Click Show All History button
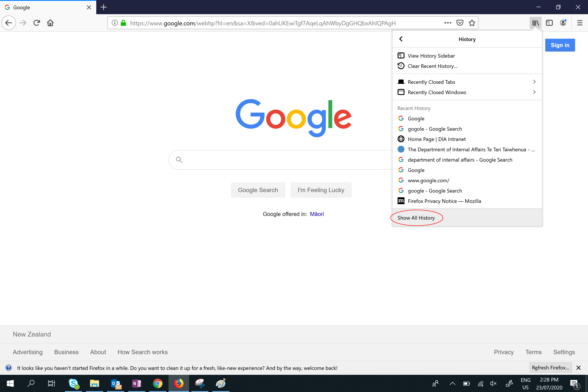The width and height of the screenshot is (588, 392). (x=416, y=217)
